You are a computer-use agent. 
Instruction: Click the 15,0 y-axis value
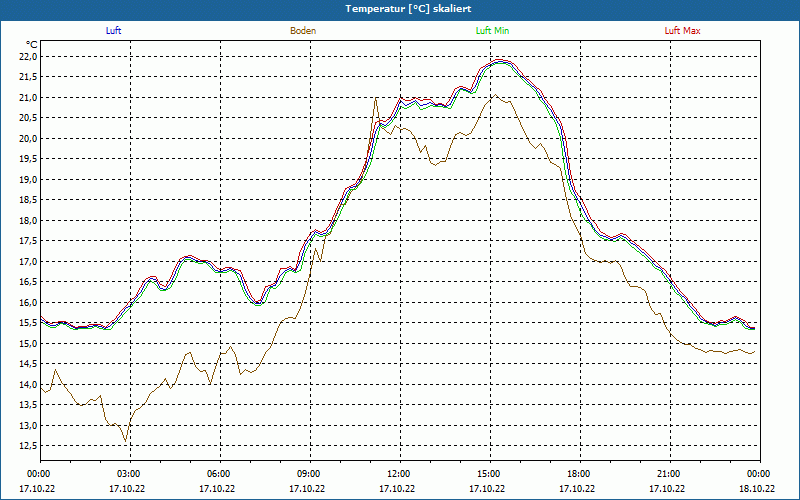tap(27, 343)
